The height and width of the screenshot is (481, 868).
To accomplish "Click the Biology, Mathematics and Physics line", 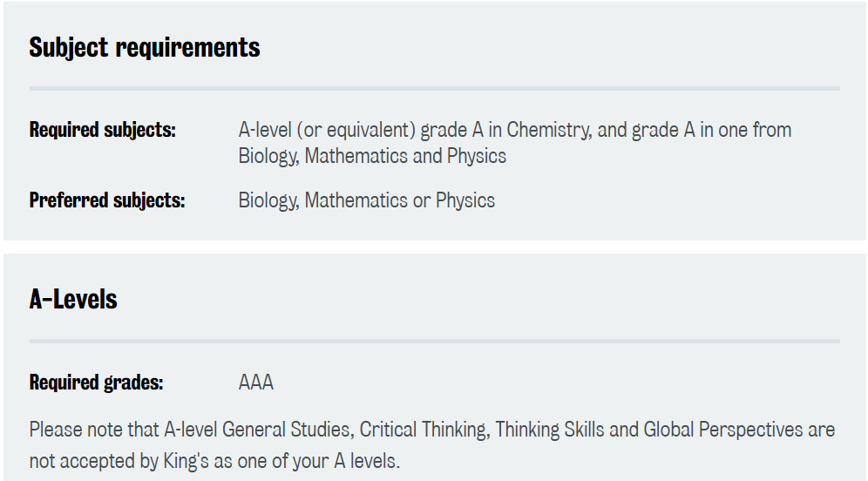I will [372, 156].
